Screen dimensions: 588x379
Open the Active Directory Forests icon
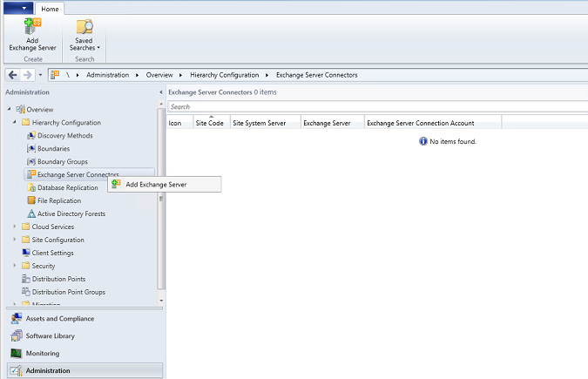[x=31, y=213]
